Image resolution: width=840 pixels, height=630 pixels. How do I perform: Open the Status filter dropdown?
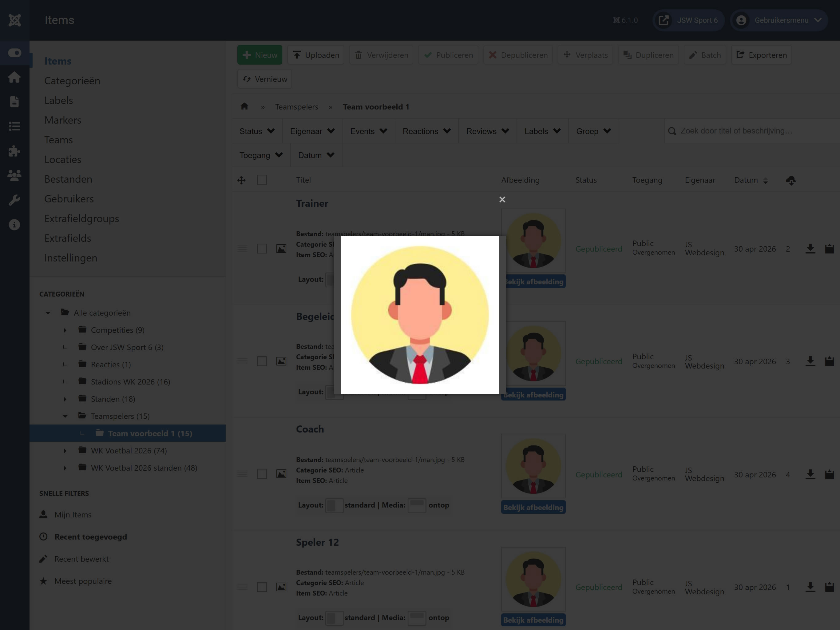(257, 131)
